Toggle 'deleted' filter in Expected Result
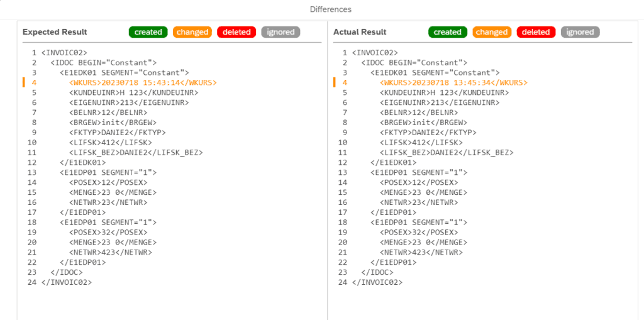This screenshot has width=644, height=320. [236, 32]
